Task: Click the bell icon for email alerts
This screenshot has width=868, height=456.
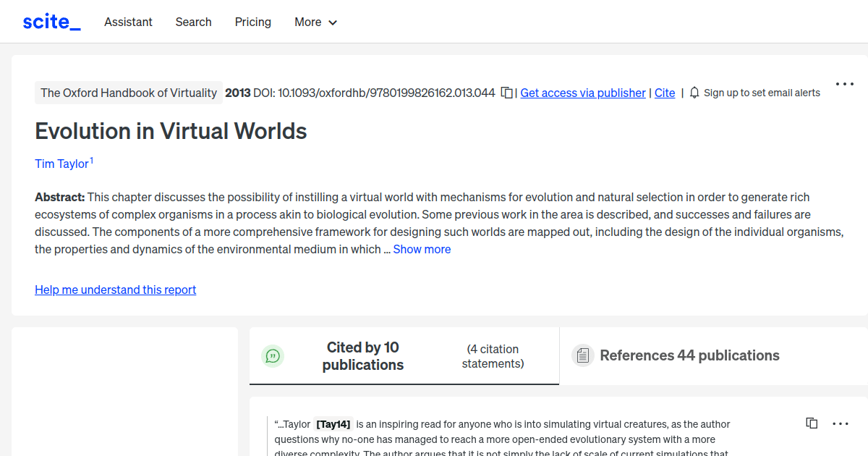Action: tap(694, 93)
